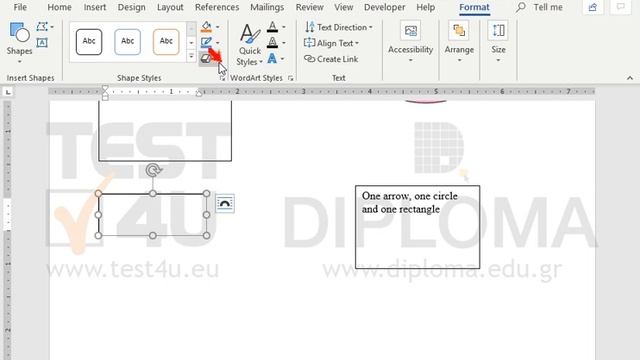The height and width of the screenshot is (360, 640).
Task: Open the Arrange options
Action: 459,42
